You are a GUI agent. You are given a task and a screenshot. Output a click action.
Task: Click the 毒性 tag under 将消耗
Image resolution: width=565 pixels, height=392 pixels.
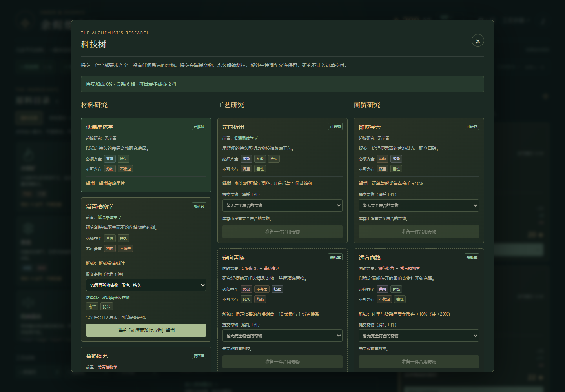pyautogui.click(x=92, y=307)
